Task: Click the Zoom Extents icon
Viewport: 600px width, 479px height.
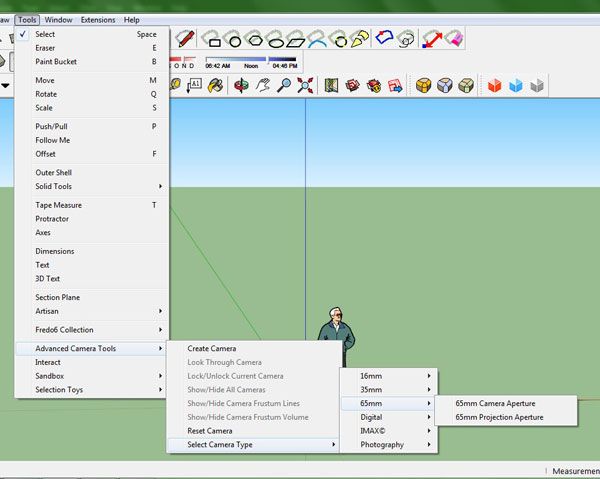Action: [x=305, y=86]
